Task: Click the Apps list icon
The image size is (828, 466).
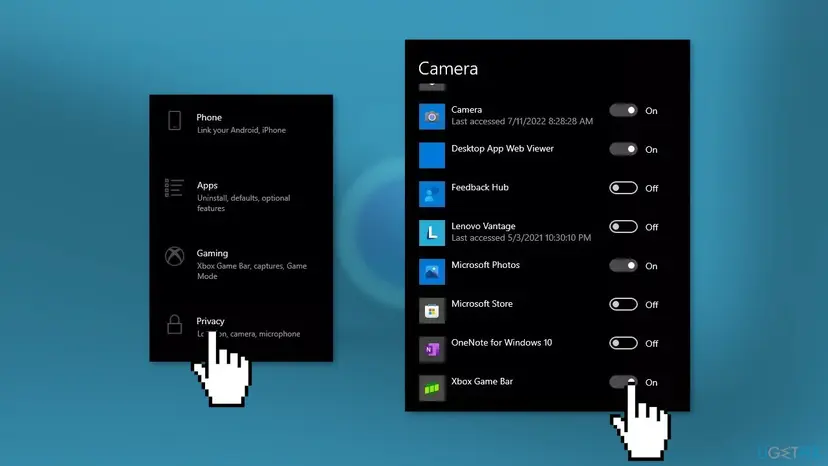Action: pos(174,188)
